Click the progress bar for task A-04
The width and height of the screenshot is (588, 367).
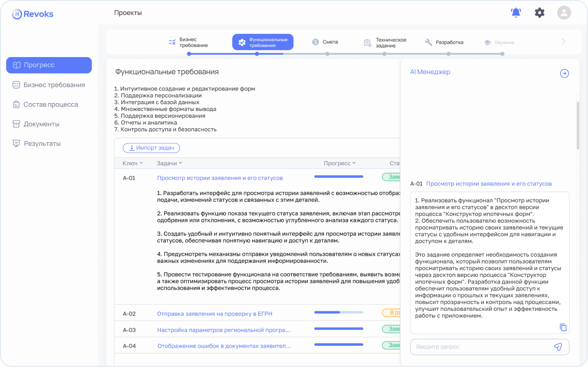[339, 345]
